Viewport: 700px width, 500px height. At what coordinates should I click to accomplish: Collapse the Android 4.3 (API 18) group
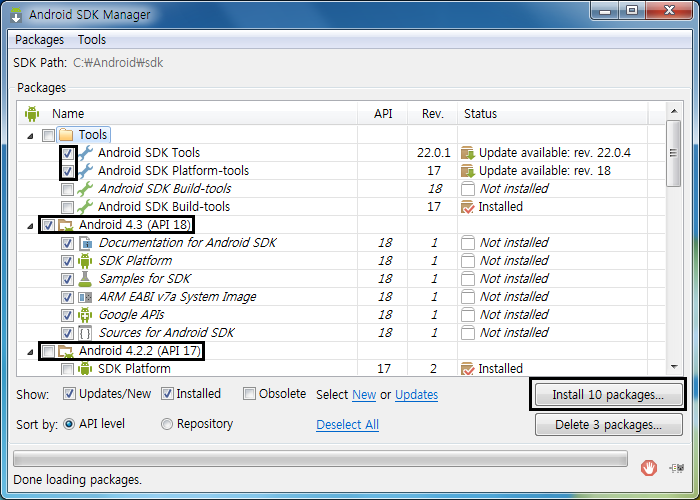(30, 226)
